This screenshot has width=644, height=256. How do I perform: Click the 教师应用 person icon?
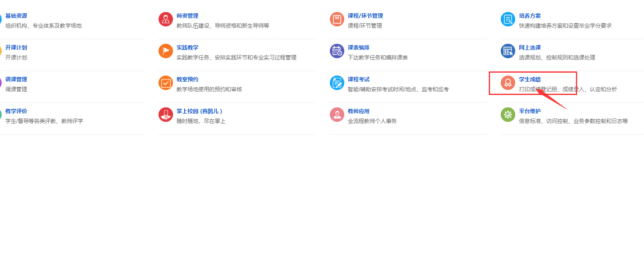(x=337, y=114)
